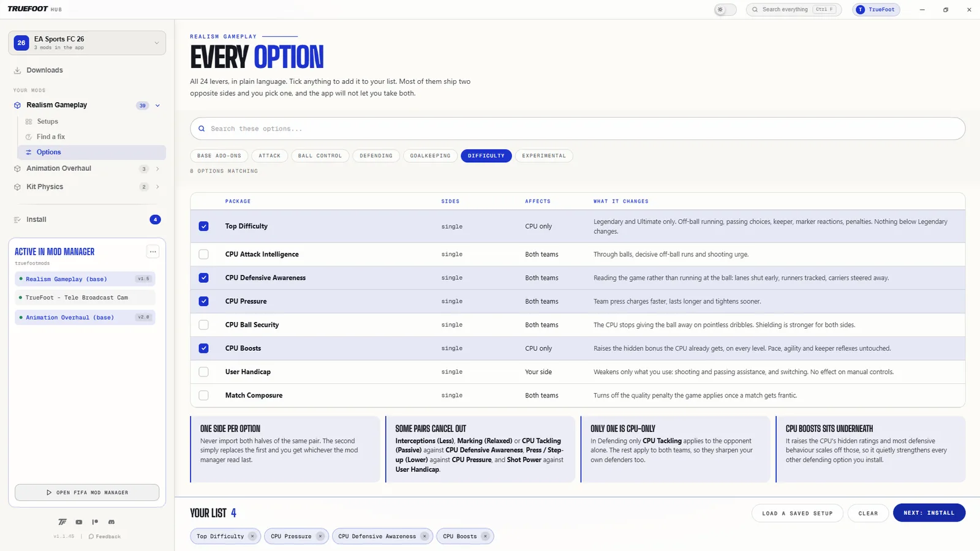This screenshot has width=980, height=551.
Task: Check the User Handicap checkbox
Action: tap(204, 372)
